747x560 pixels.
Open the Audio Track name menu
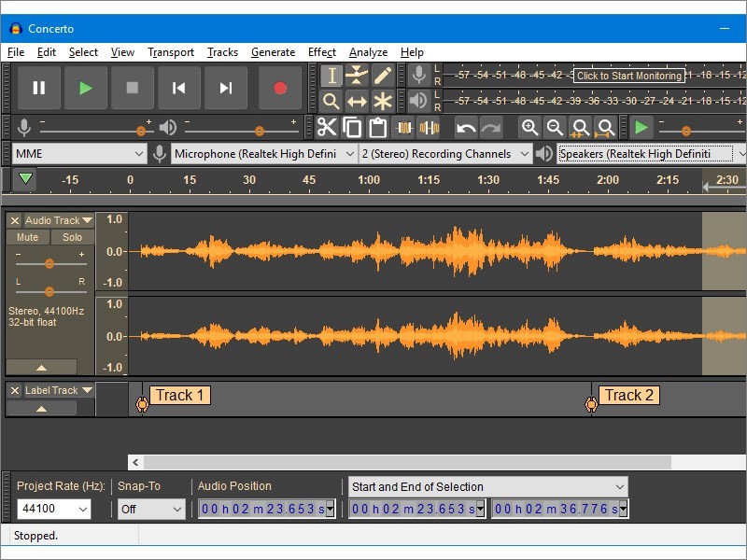pos(59,220)
